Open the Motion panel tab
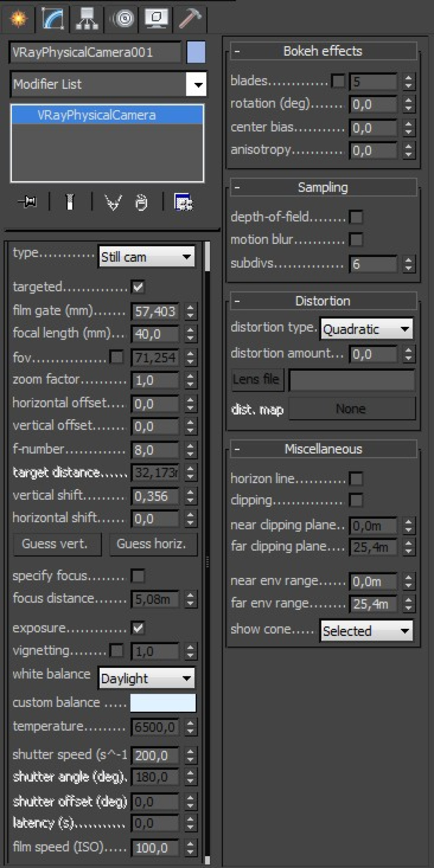Image resolution: width=434 pixels, height=868 pixels. 122,18
